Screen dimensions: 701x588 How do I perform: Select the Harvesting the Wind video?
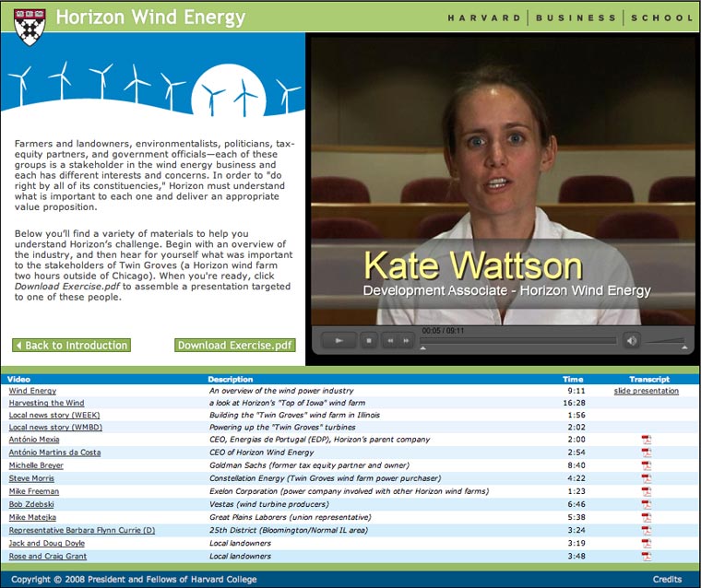pos(46,404)
